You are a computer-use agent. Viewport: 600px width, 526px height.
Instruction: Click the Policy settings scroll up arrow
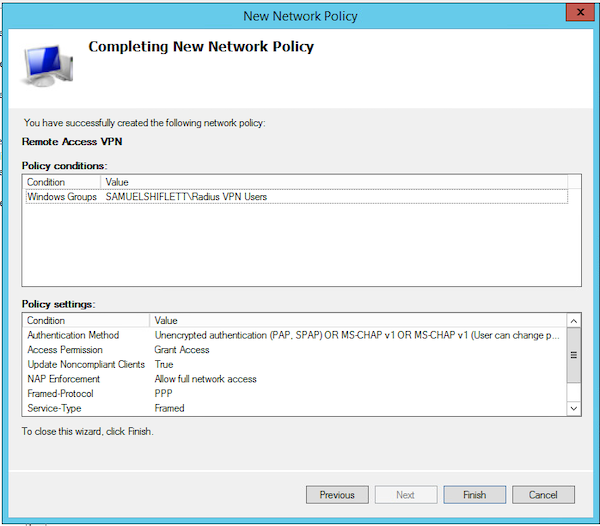click(x=574, y=321)
